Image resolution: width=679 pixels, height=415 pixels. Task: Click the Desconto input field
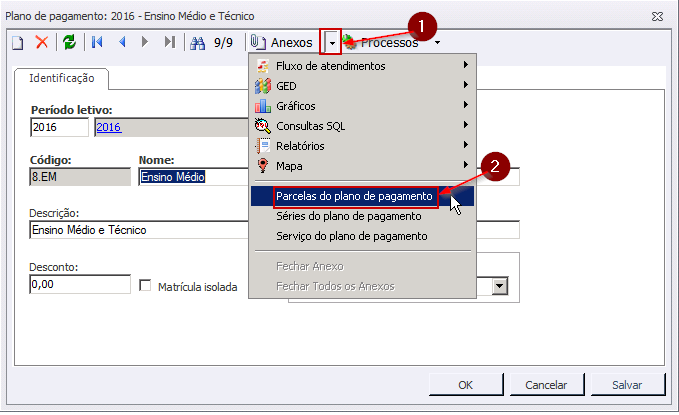pos(80,285)
